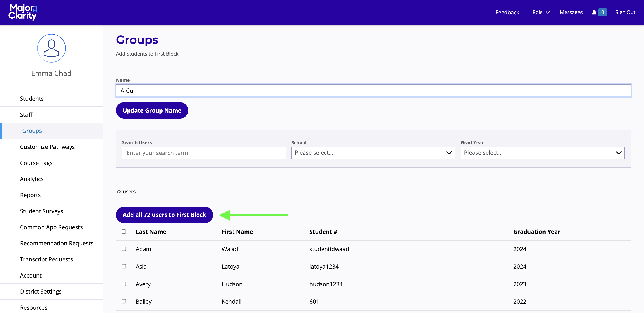Click Add all 72 users button

164,215
